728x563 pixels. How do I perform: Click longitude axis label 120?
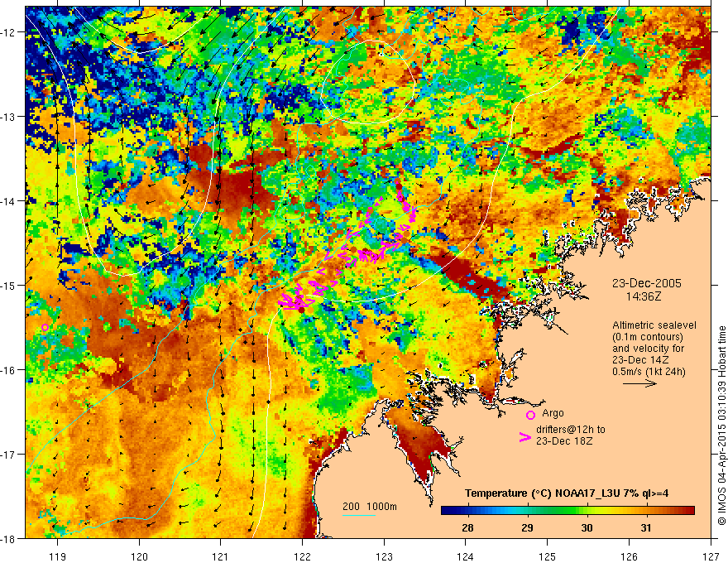(x=139, y=556)
